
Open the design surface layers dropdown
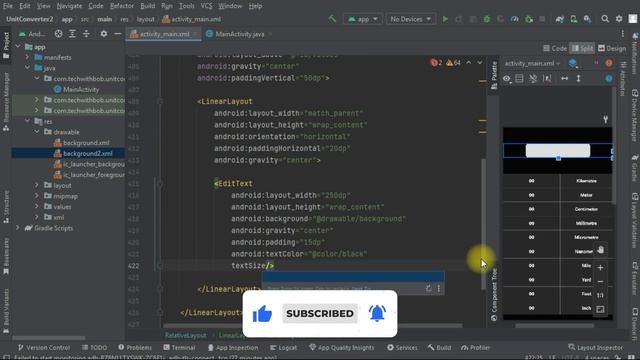click(x=573, y=63)
